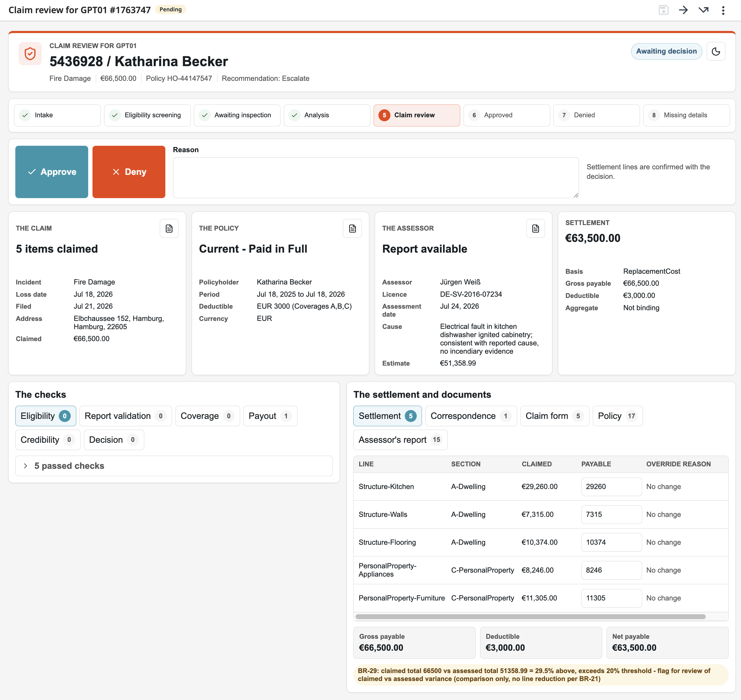Open the Correspondence tab
The height and width of the screenshot is (700, 741).
tap(471, 416)
